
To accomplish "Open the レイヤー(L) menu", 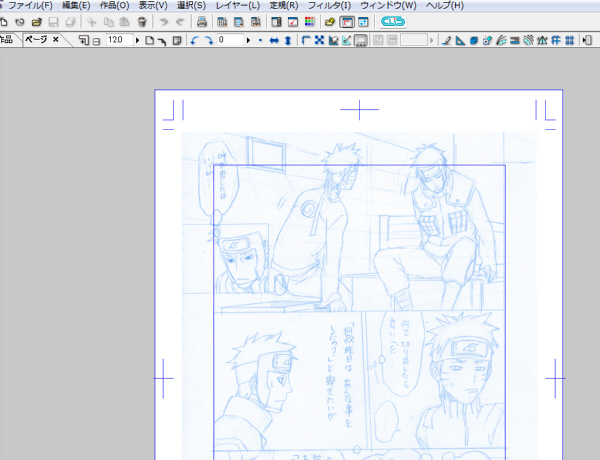I will [238, 6].
